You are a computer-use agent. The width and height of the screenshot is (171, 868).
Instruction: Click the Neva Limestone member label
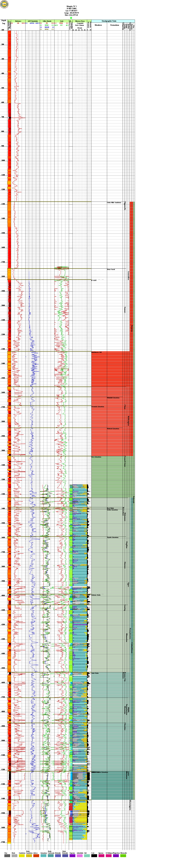(x=96, y=457)
